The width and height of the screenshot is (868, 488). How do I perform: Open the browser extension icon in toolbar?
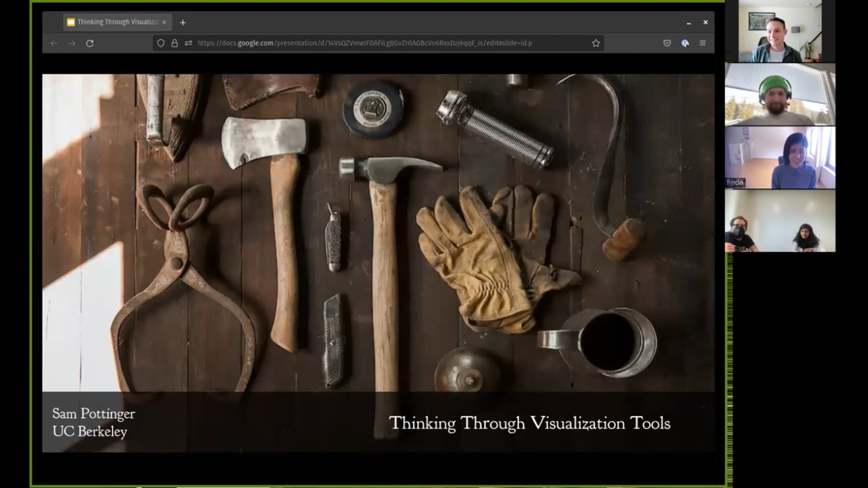pyautogui.click(x=685, y=43)
